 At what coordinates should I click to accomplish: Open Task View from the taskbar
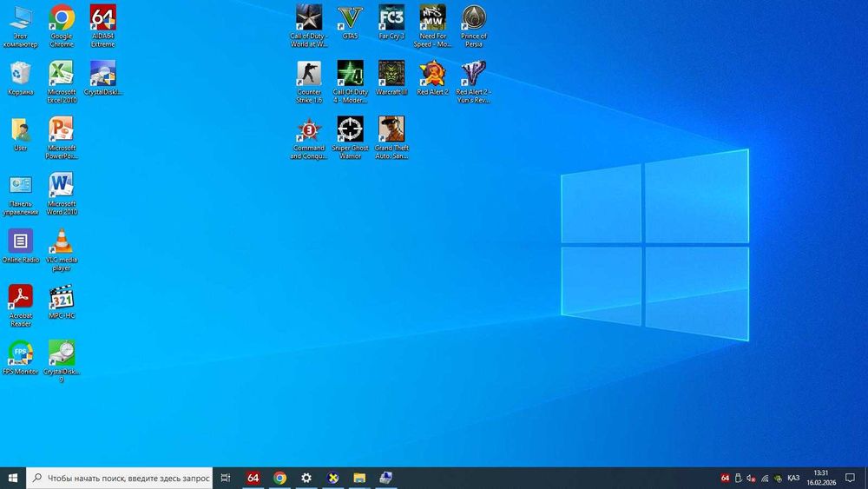226,478
